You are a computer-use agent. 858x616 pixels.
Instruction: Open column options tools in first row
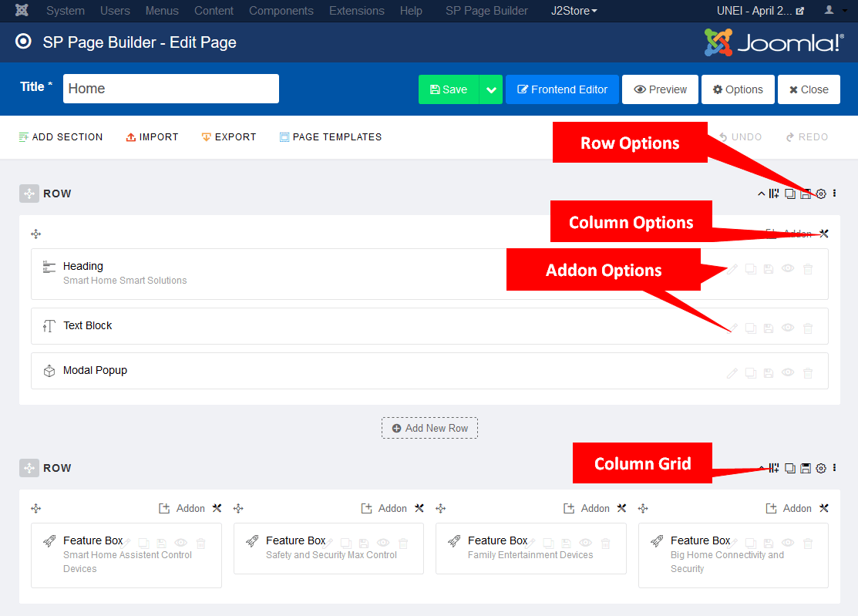(x=823, y=234)
